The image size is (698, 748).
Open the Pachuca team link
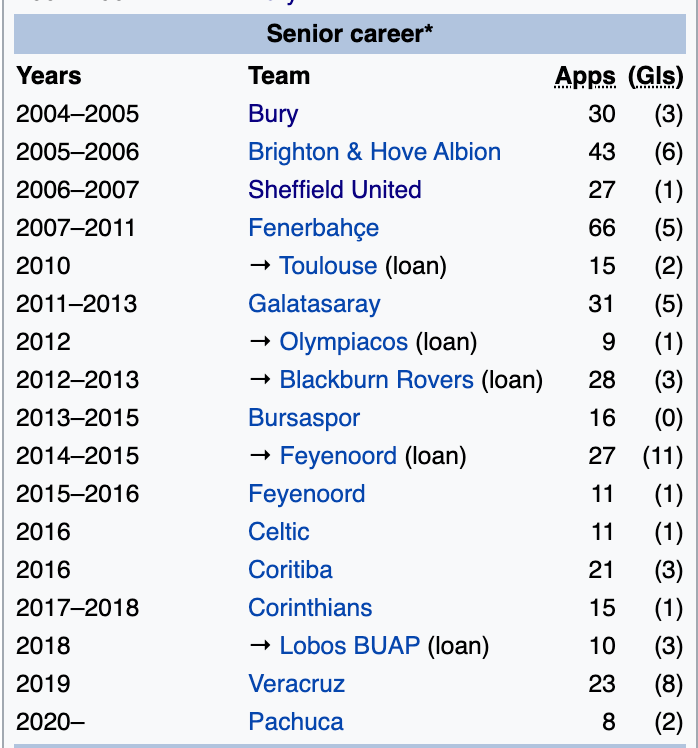click(295, 722)
